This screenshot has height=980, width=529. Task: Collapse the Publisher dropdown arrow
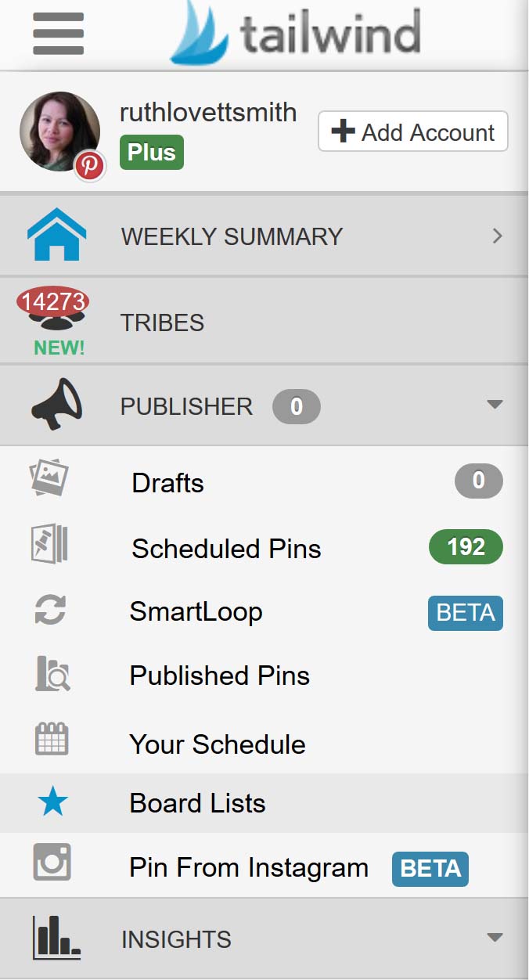[x=495, y=405]
